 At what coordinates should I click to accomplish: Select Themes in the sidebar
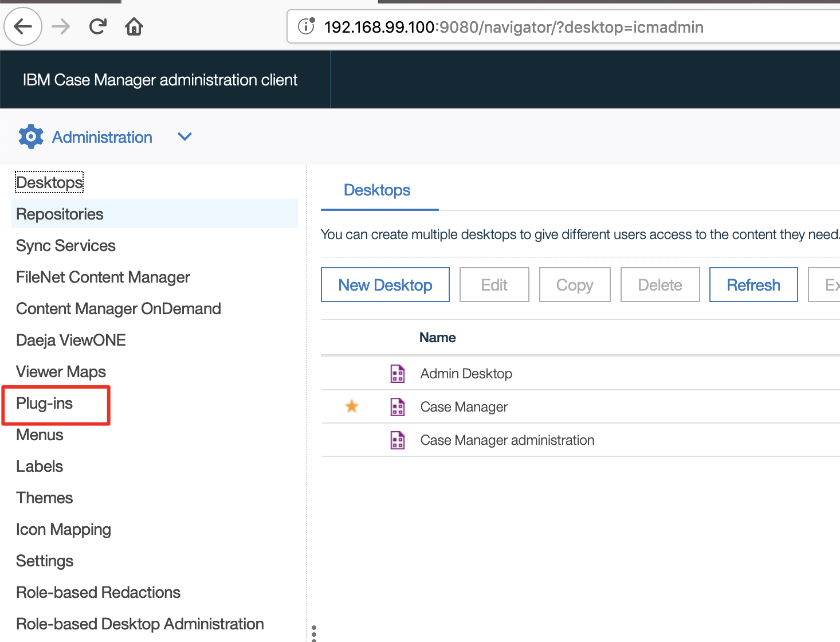44,498
